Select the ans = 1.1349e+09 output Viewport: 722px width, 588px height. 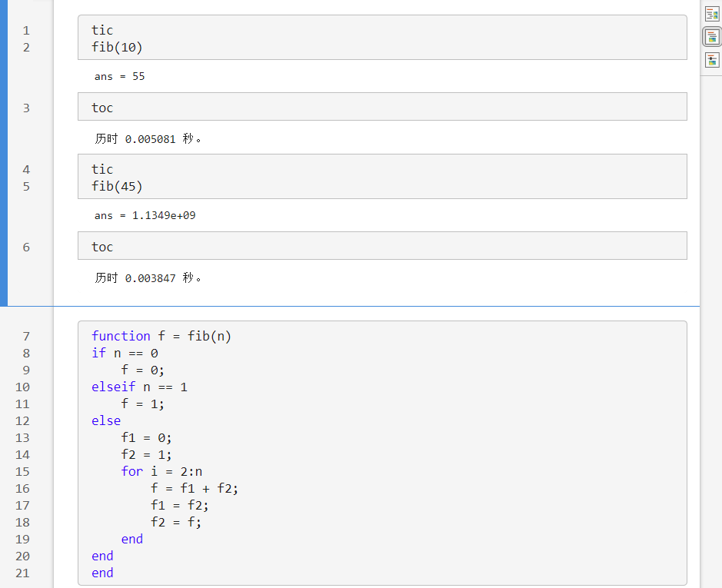pos(145,215)
